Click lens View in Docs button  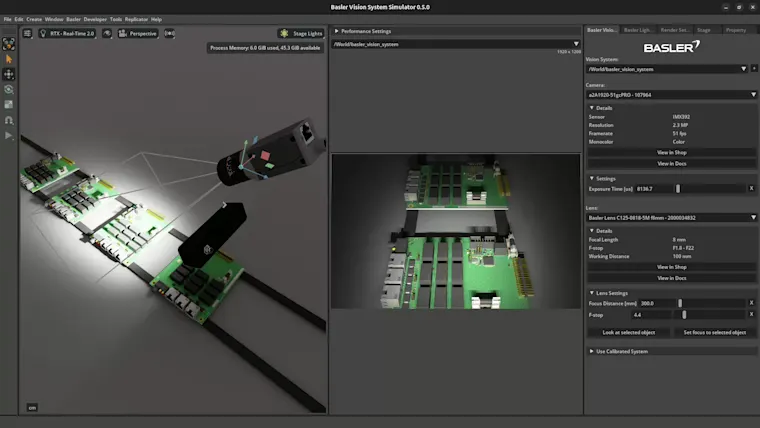coord(672,278)
